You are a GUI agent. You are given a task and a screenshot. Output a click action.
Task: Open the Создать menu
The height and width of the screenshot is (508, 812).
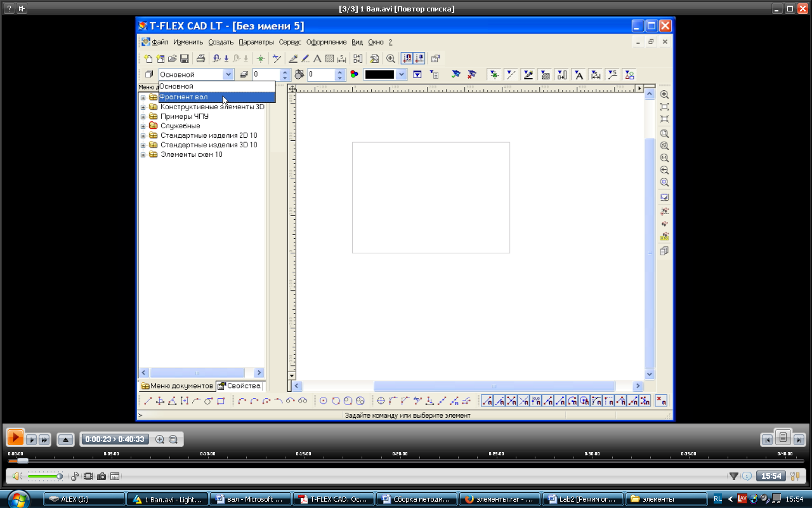click(221, 42)
